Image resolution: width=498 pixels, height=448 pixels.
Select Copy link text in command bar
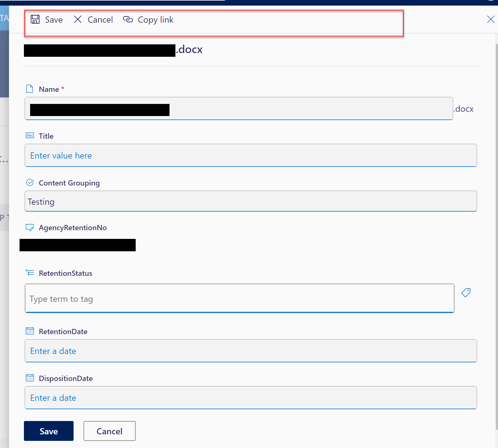tap(156, 20)
